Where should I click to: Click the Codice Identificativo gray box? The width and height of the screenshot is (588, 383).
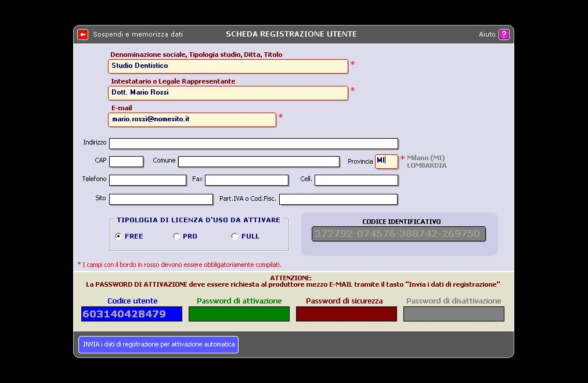(399, 234)
